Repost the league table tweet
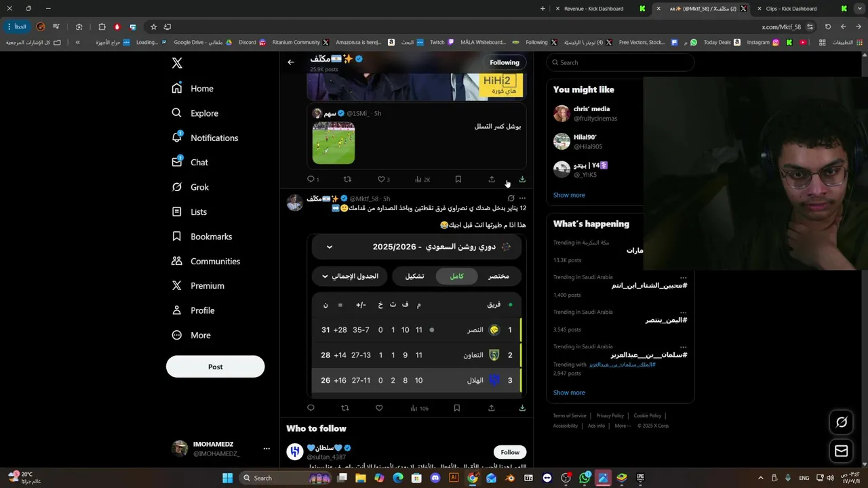The width and height of the screenshot is (868, 488). [x=345, y=408]
